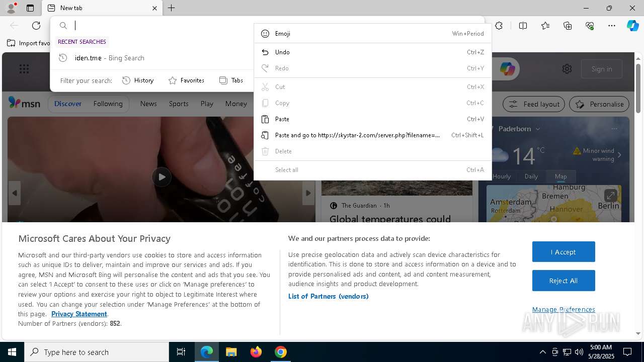Expand the weather map to full view

610,195
